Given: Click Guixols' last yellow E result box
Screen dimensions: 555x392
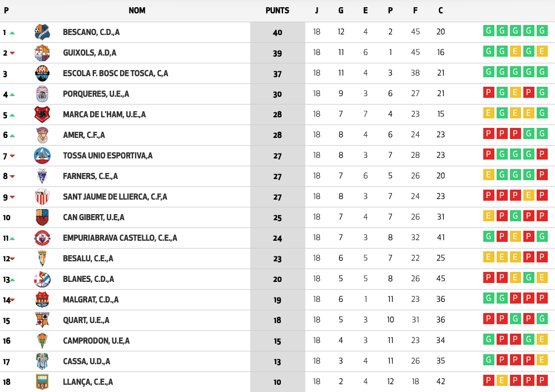Looking at the screenshot, I should pyautogui.click(x=542, y=52).
